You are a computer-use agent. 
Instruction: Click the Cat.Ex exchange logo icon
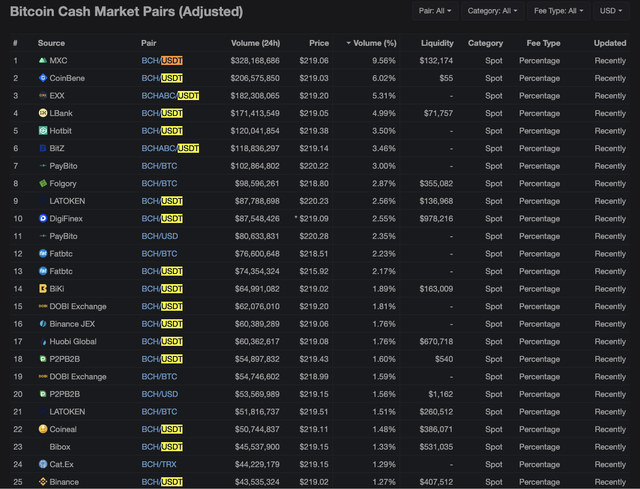tap(42, 464)
